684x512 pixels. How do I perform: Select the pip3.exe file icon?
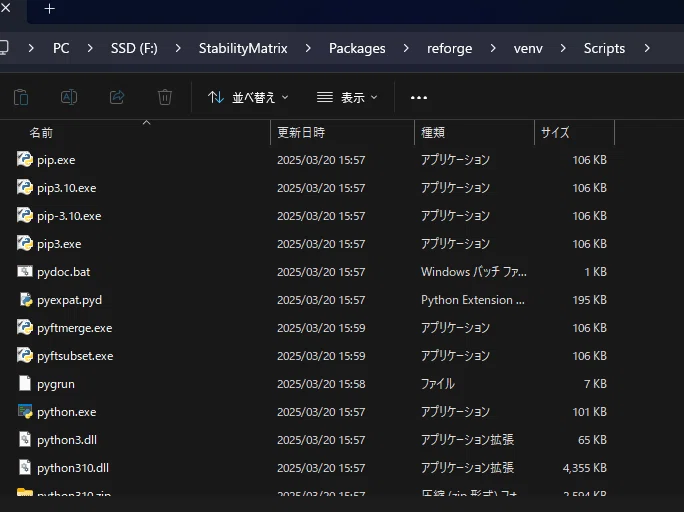[25, 243]
